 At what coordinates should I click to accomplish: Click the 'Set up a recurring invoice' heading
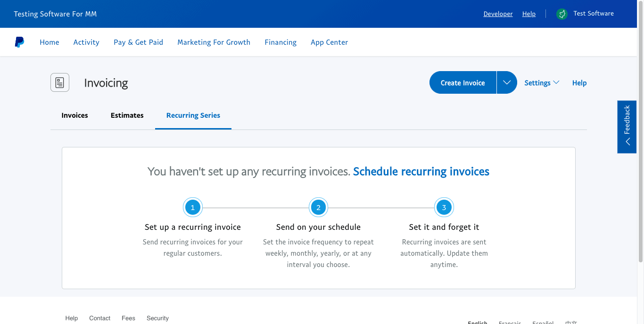point(192,227)
